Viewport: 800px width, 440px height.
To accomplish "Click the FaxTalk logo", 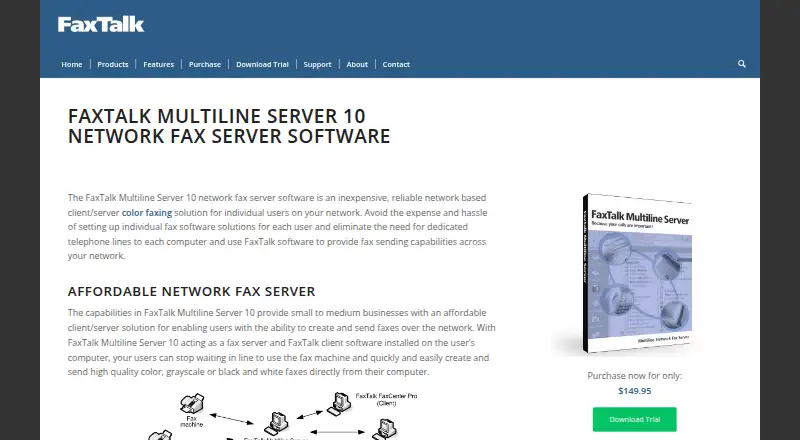I will (x=101, y=25).
